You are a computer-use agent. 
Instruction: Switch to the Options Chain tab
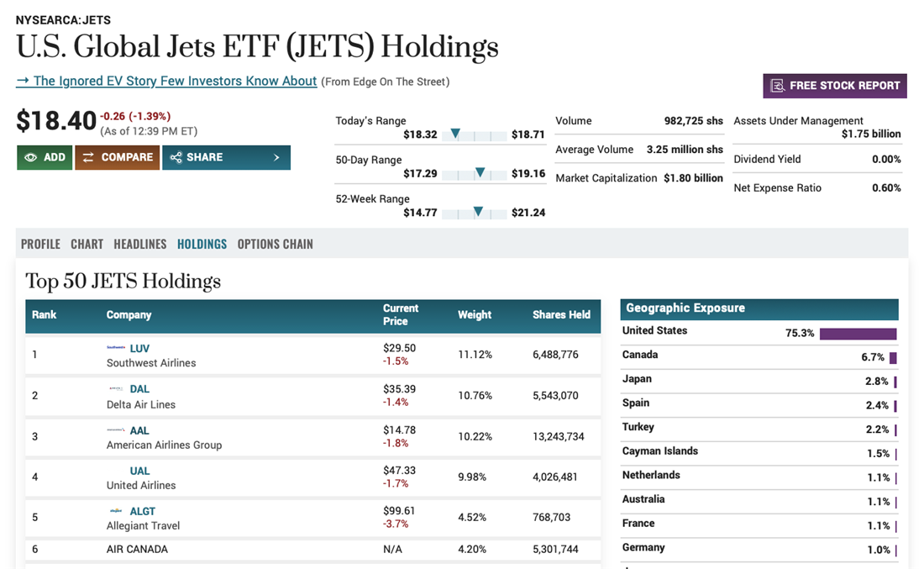275,244
